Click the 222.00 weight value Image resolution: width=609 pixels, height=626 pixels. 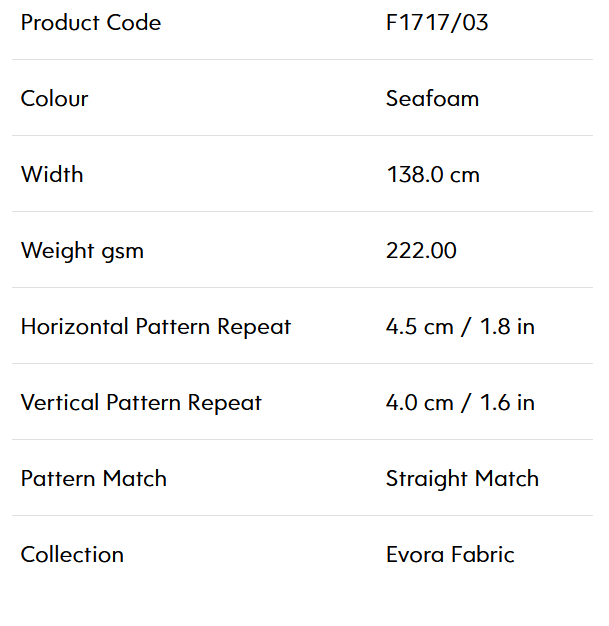tap(421, 250)
